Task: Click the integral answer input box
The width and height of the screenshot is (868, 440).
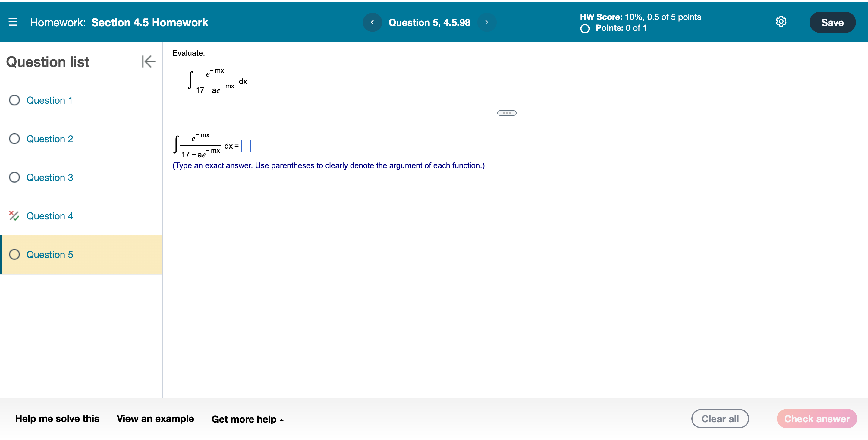Action: pyautogui.click(x=246, y=146)
